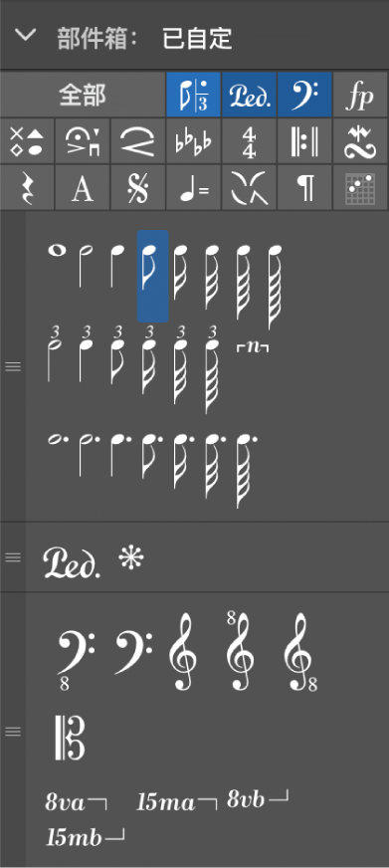Toggle the bass clef category filter

point(304,95)
